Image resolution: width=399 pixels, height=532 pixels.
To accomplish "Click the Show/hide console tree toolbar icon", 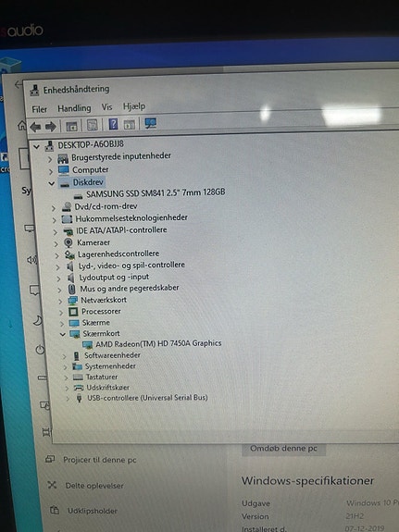I will pyautogui.click(x=71, y=127).
